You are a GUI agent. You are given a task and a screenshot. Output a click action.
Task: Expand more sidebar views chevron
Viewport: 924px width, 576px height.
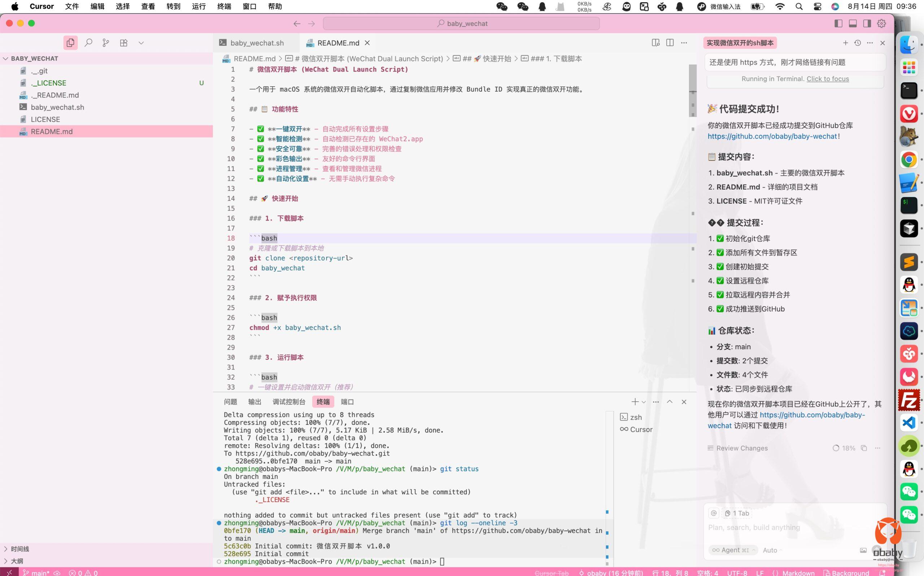tap(141, 43)
